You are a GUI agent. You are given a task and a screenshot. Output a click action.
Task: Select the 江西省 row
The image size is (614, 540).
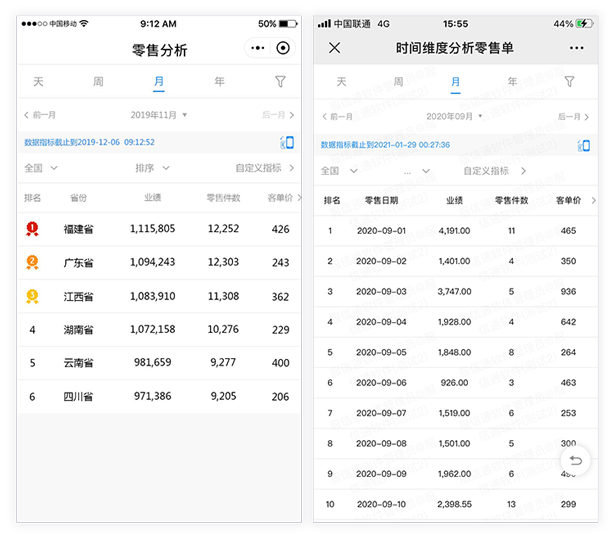coord(159,296)
